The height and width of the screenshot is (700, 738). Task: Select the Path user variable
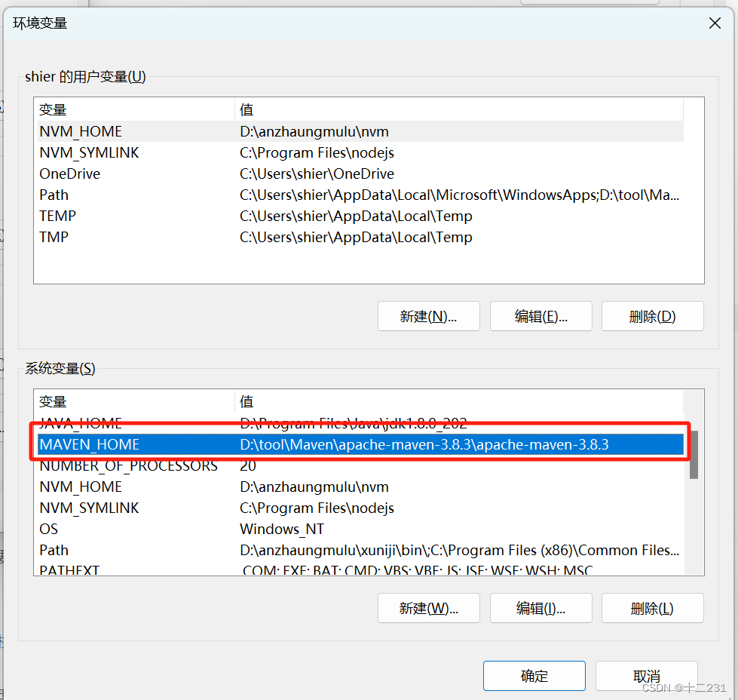[54, 195]
